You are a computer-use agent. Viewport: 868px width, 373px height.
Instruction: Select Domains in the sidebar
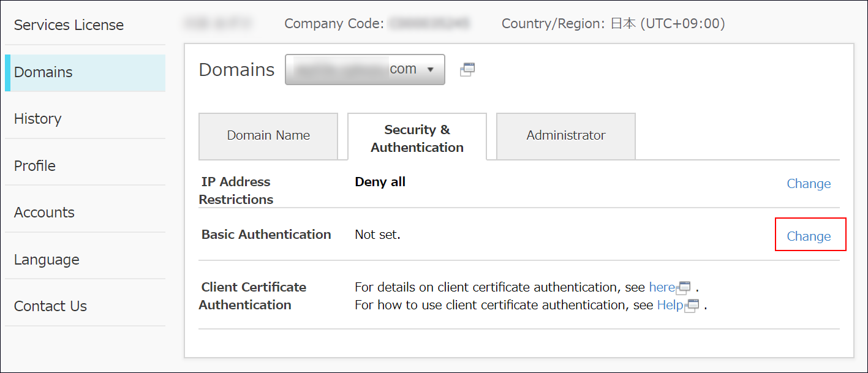43,72
